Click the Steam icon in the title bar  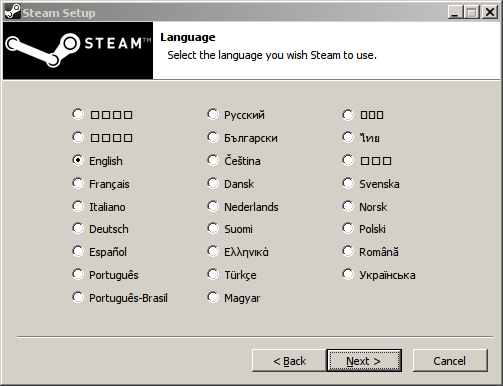[x=12, y=12]
